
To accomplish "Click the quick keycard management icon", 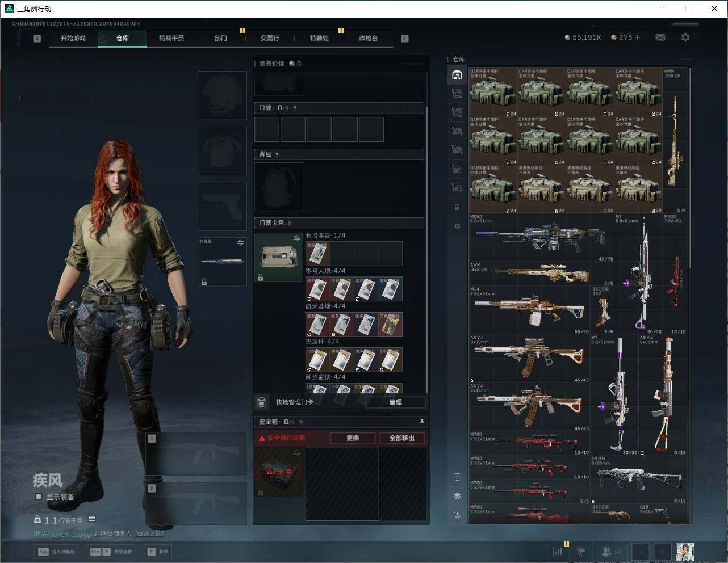I will [x=261, y=402].
